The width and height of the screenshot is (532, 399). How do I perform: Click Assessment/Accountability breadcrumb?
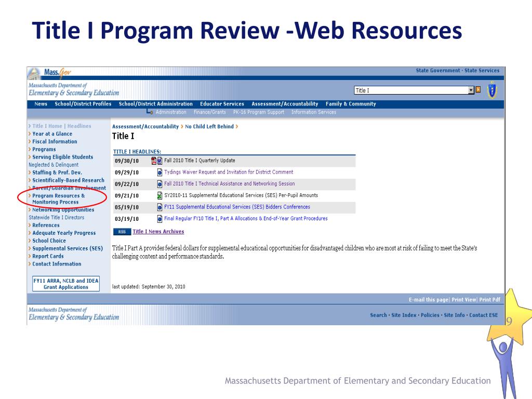(x=145, y=127)
